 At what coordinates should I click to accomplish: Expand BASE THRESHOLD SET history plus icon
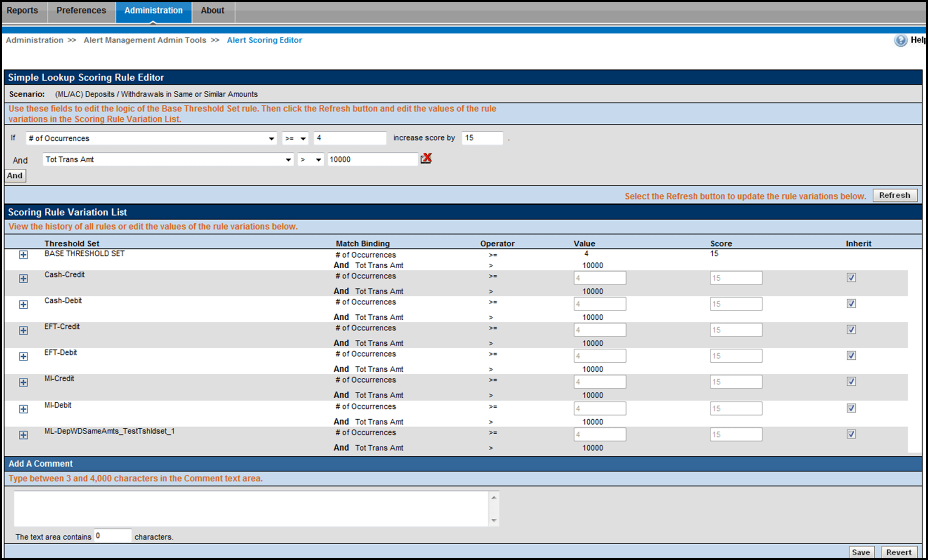[23, 255]
